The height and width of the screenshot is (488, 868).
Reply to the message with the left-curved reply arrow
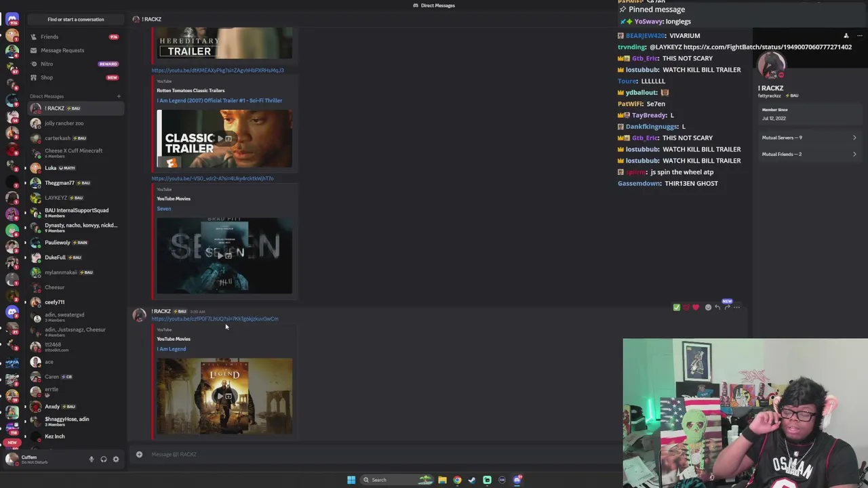tap(717, 308)
